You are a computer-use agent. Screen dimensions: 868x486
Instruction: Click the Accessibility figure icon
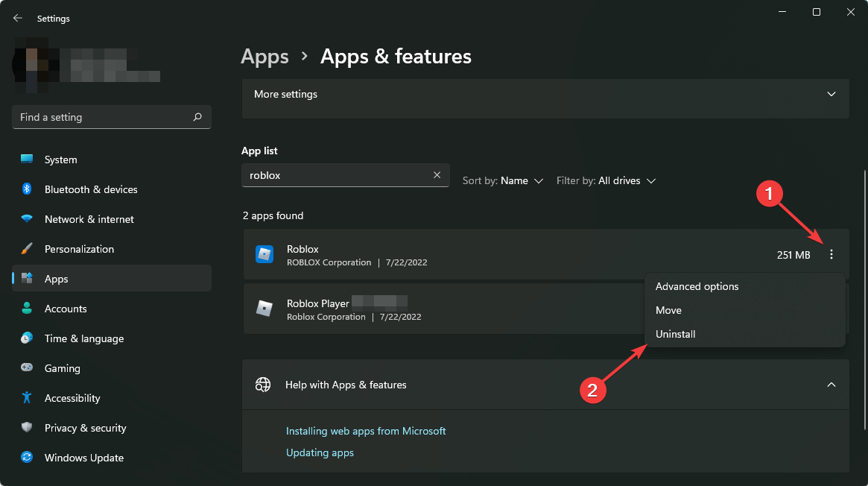tap(27, 397)
